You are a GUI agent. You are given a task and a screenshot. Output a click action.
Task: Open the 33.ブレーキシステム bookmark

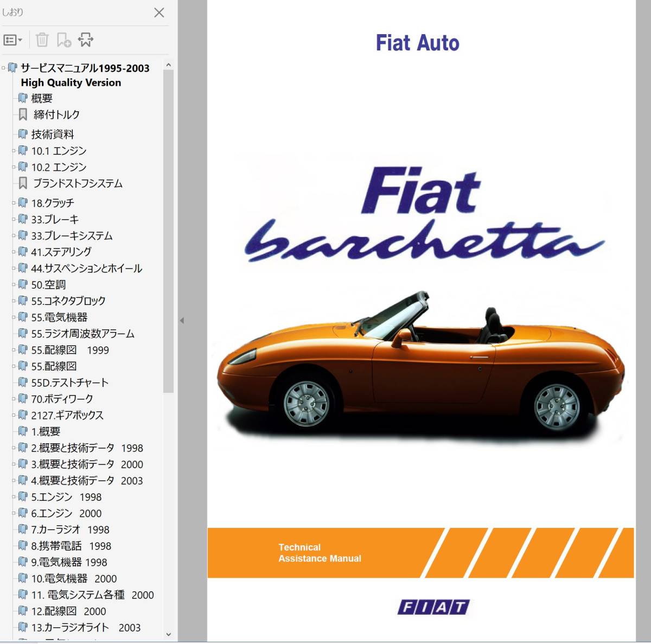point(72,235)
